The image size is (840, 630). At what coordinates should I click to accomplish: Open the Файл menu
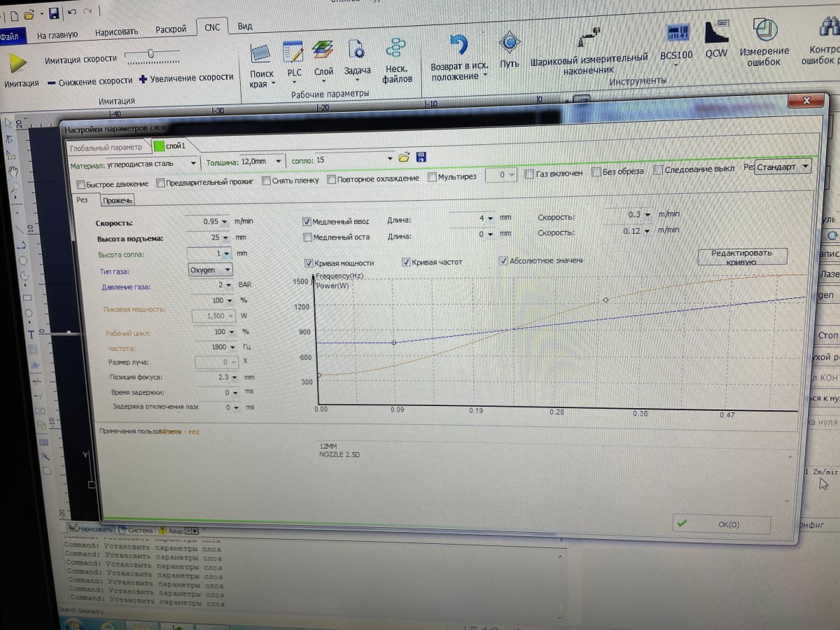tap(10, 36)
